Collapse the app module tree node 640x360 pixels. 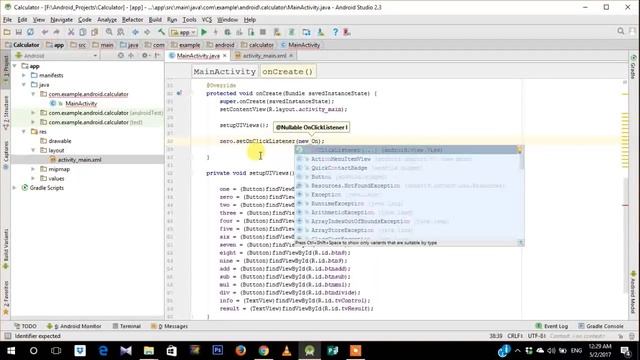coord(15,66)
